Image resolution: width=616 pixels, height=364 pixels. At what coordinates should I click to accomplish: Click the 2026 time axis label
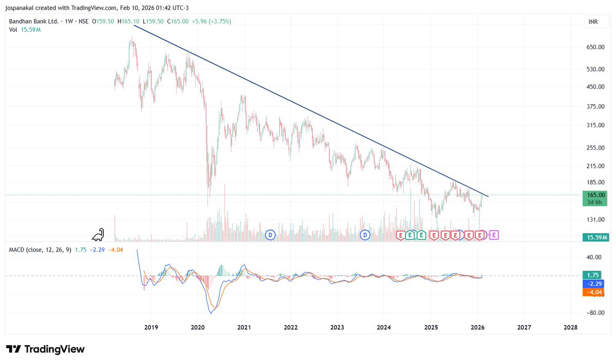point(477,327)
